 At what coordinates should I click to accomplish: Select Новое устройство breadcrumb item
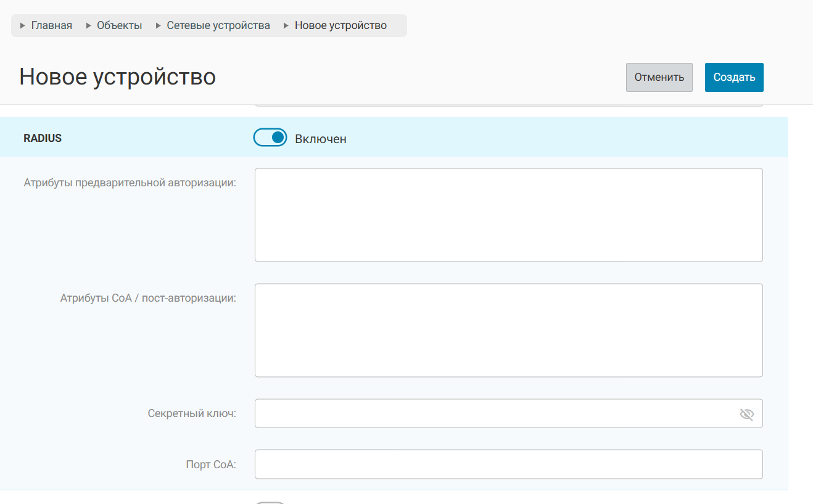[x=340, y=25]
